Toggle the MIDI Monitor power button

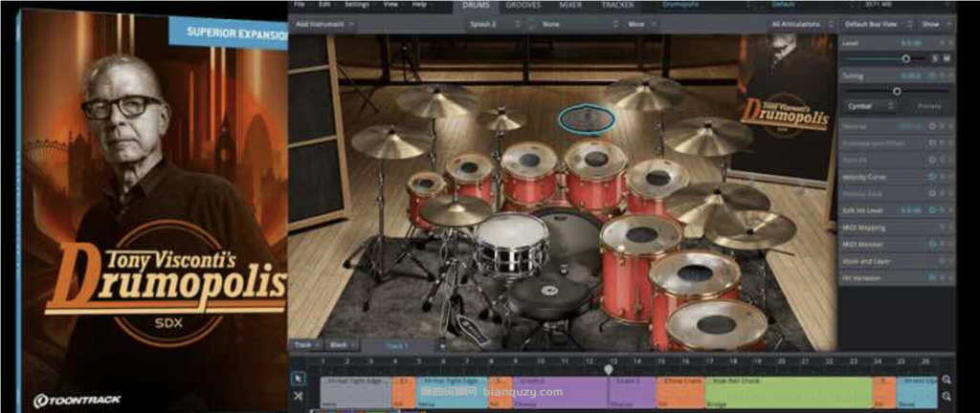tap(933, 244)
